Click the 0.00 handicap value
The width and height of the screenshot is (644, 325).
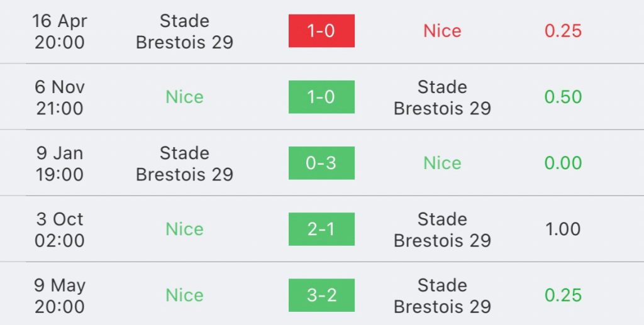click(563, 163)
